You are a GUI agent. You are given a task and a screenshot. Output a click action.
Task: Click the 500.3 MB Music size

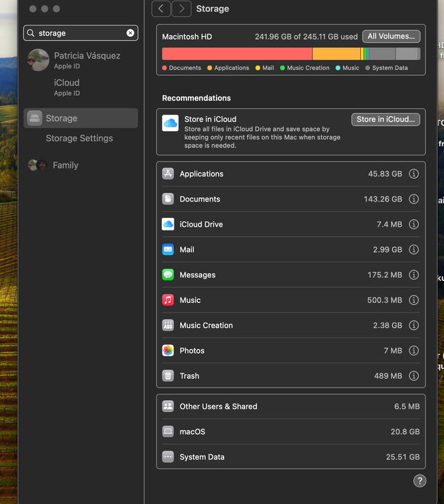click(385, 300)
